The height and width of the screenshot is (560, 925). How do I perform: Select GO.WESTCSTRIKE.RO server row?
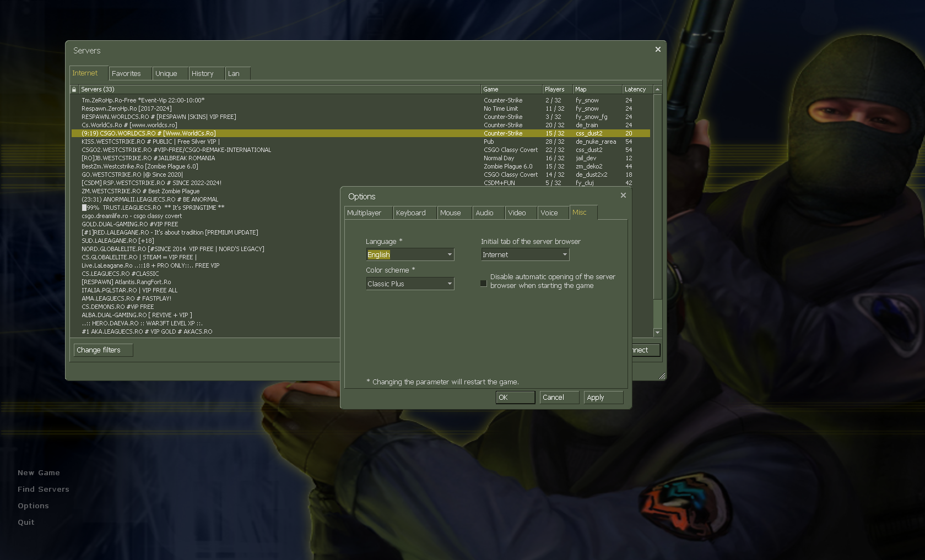(361, 175)
